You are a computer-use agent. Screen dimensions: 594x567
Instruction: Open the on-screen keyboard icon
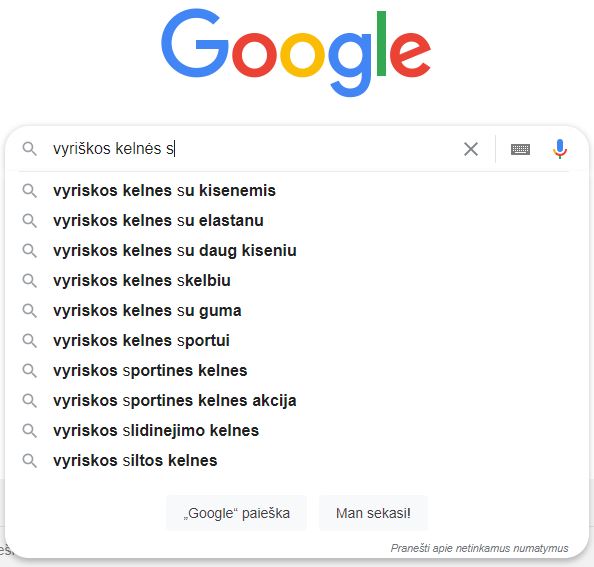click(x=520, y=149)
